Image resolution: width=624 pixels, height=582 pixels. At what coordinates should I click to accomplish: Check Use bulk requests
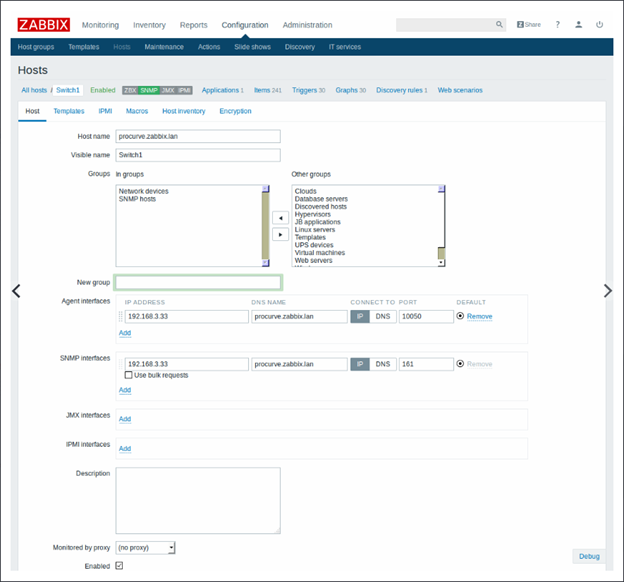click(x=129, y=375)
